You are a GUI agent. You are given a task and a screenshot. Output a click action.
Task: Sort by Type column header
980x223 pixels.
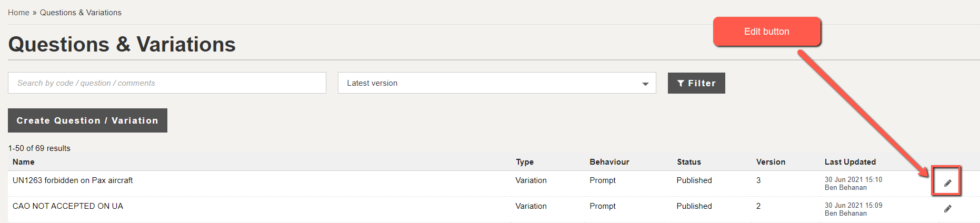pyautogui.click(x=525, y=162)
